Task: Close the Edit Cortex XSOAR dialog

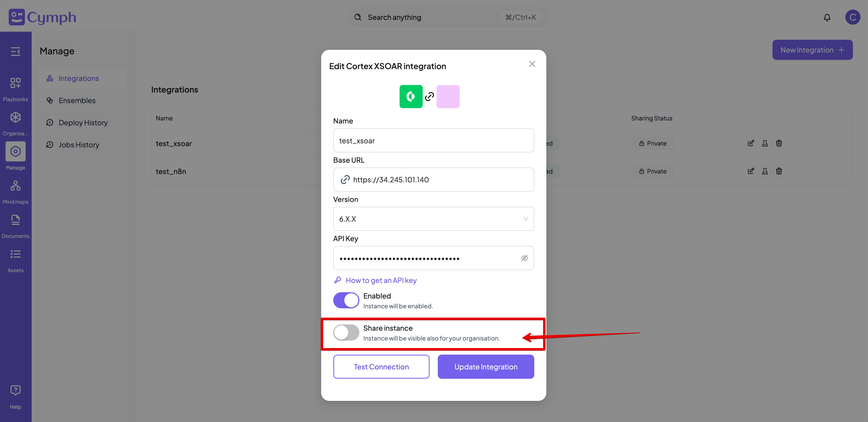Action: click(532, 64)
